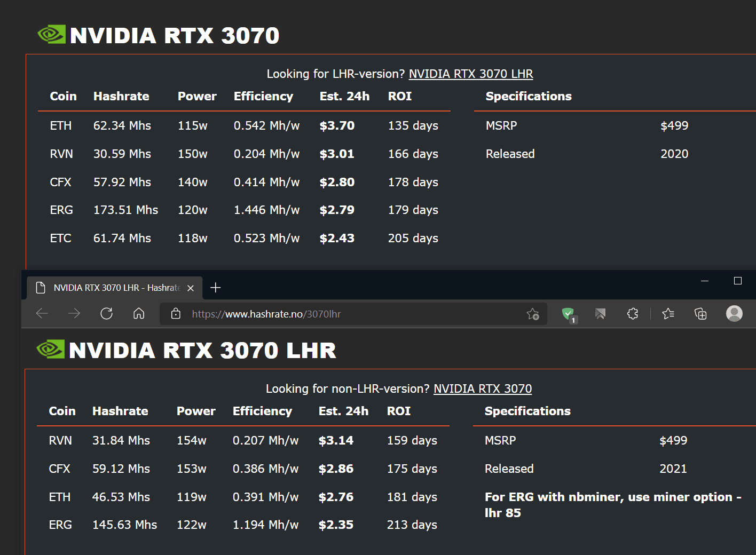
Task: Select the $3.14 RVN earnings in LHR table
Action: click(x=336, y=440)
